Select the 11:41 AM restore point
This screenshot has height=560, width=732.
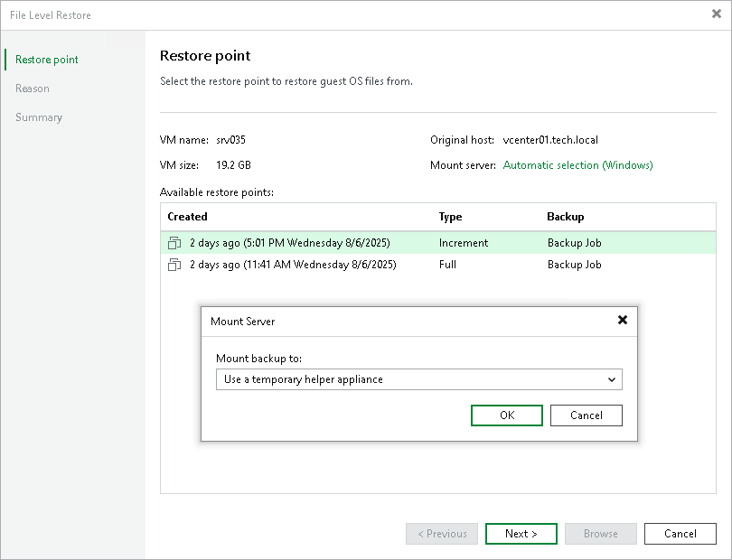pyautogui.click(x=438, y=265)
